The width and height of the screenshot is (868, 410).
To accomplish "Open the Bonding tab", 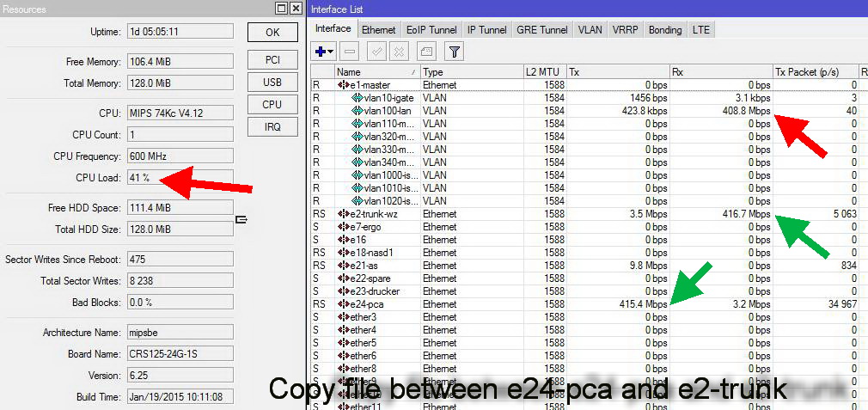I will coord(665,30).
